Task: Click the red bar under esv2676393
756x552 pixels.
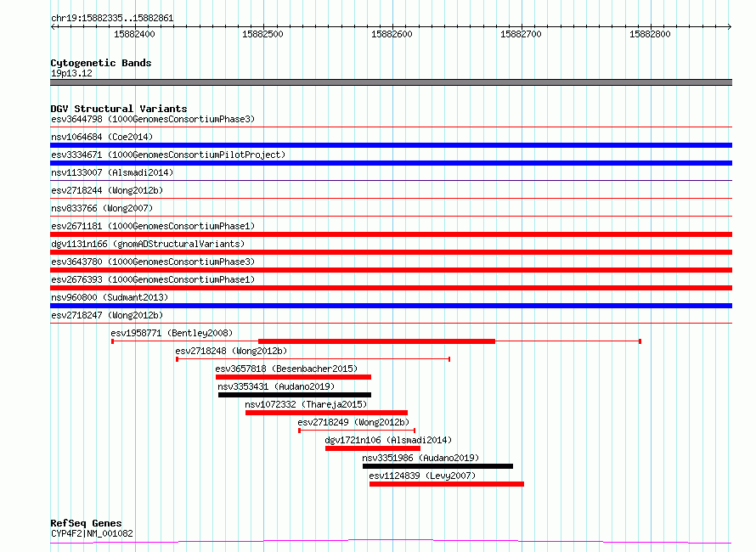Action: 391,288
